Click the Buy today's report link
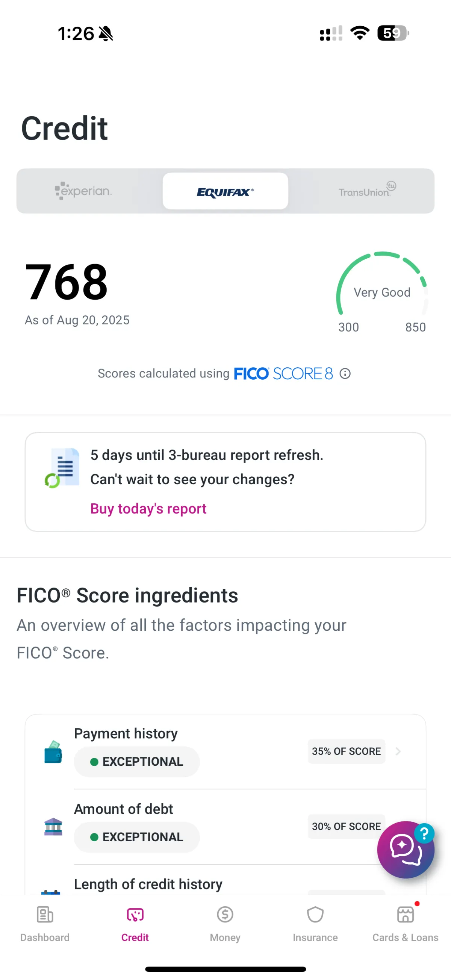This screenshot has width=451, height=980. point(148,509)
